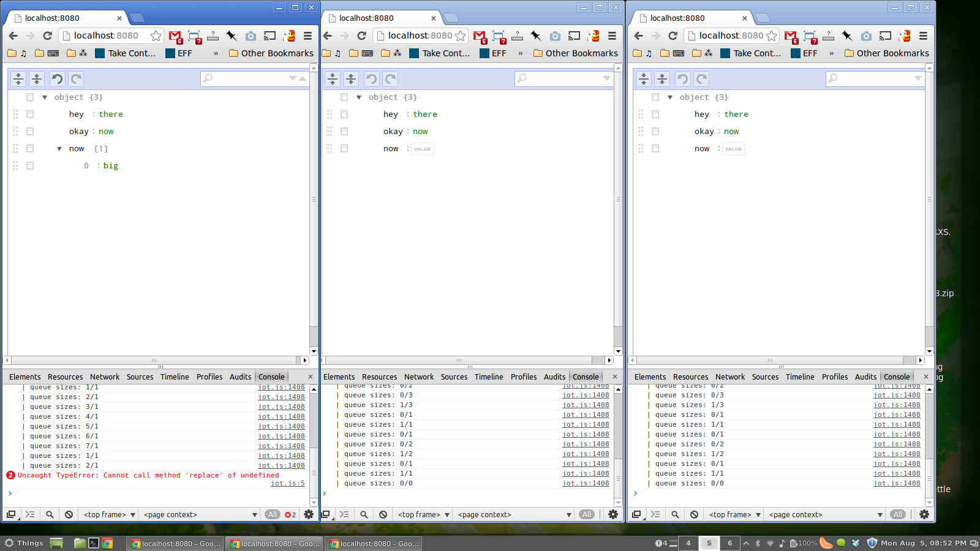Tick checkbox for 'now' row in middle window
The width and height of the screenshot is (980, 551).
[x=344, y=148]
